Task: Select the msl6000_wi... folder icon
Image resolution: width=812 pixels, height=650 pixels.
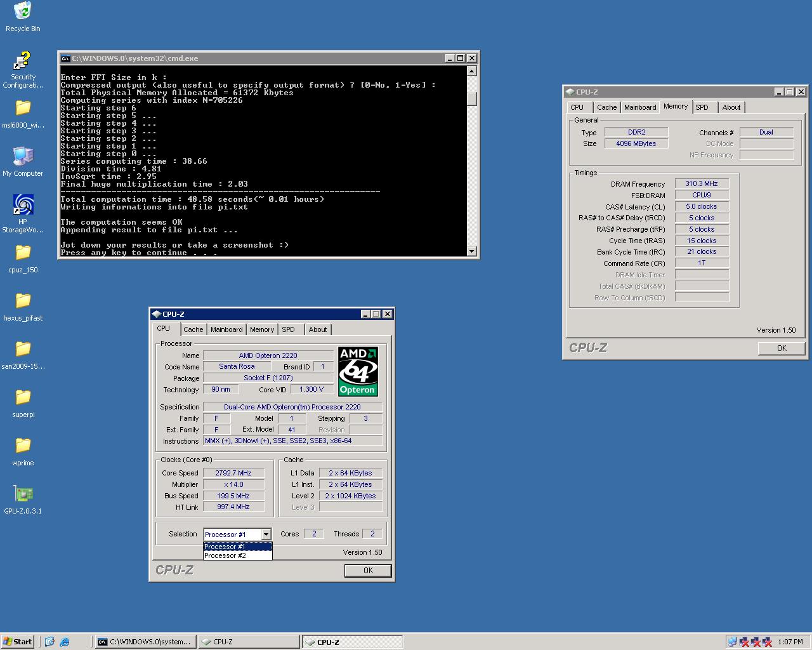Action: [x=23, y=108]
